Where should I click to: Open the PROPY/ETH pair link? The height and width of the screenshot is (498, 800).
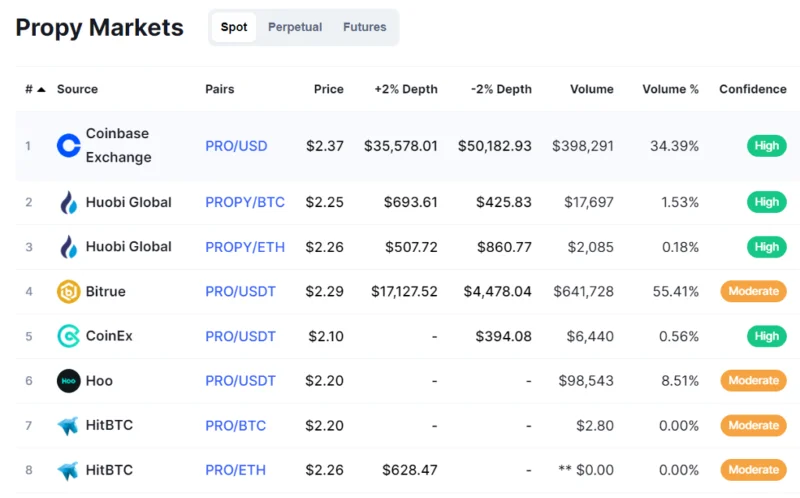(245, 247)
